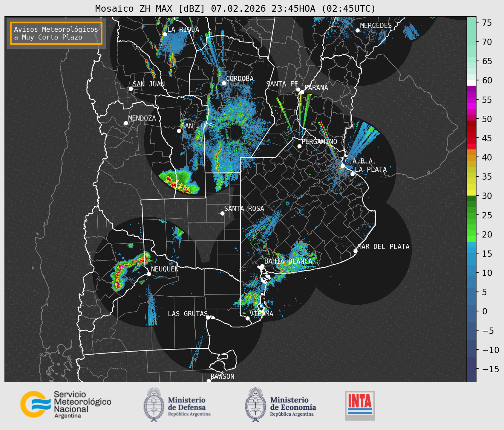This screenshot has height=430, width=504.
Task: Click the SANTA FE city marker dot
Action: [x=298, y=89]
